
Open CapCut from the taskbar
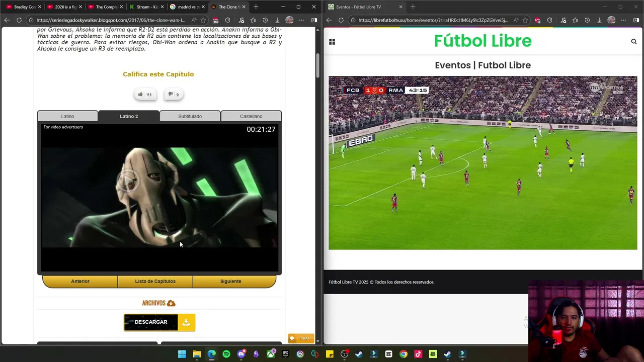click(x=388, y=354)
